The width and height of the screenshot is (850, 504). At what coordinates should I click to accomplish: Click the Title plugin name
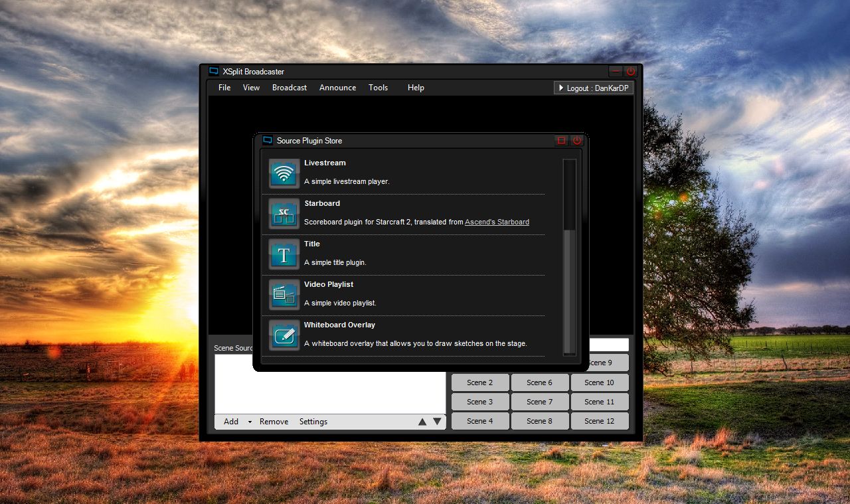312,244
